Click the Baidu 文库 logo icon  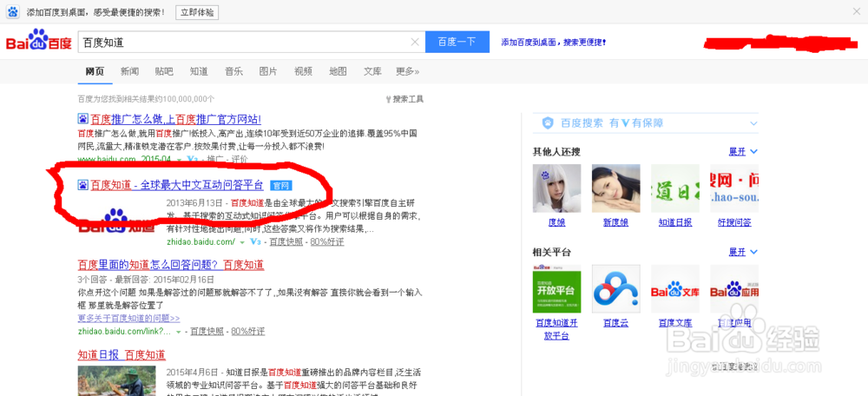pyautogui.click(x=675, y=288)
